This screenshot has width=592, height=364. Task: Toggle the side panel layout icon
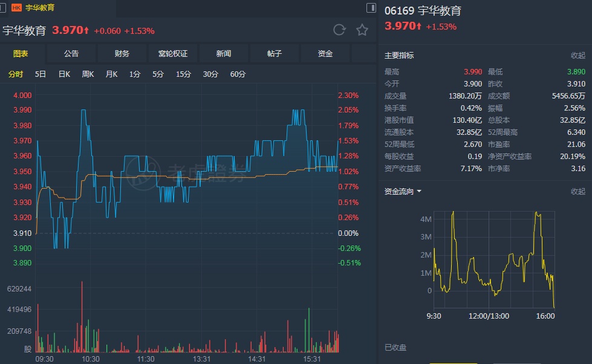pos(371,8)
